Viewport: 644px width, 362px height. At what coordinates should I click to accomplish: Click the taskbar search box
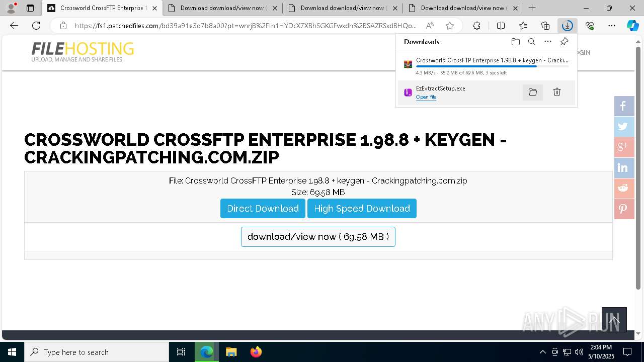click(97, 352)
